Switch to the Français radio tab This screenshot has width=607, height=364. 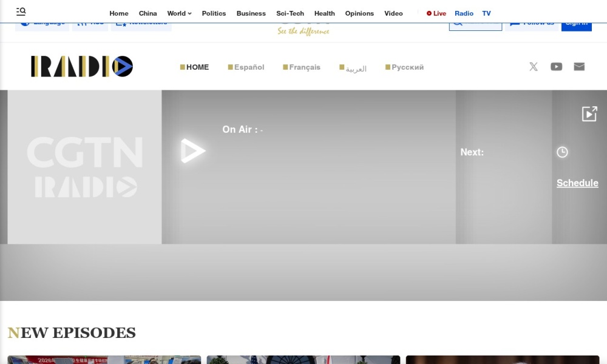click(302, 67)
